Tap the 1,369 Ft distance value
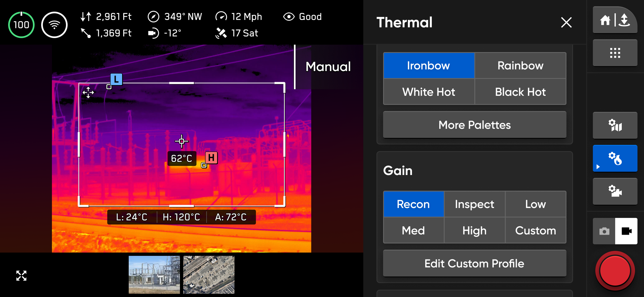This screenshot has width=644, height=297. coord(114,33)
